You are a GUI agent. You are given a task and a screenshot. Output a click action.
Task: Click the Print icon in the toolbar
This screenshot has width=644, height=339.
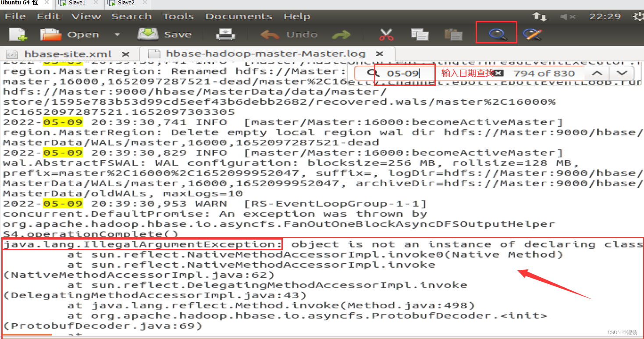(x=226, y=34)
